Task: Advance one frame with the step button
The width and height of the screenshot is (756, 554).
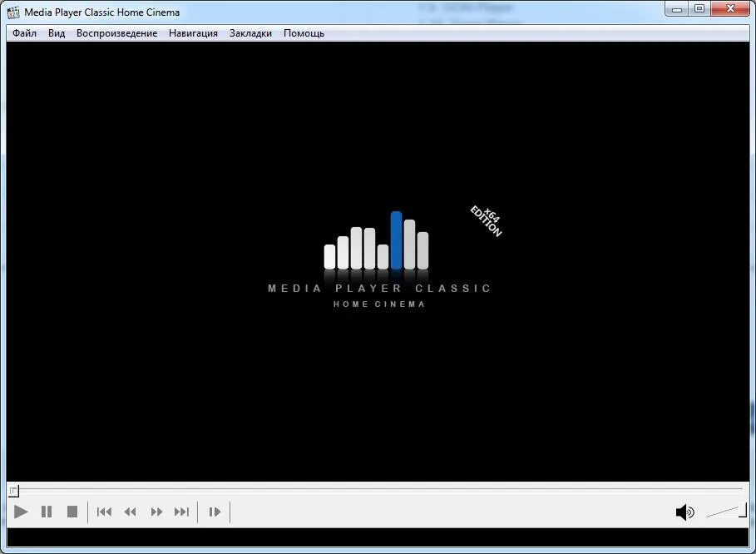Action: [215, 512]
